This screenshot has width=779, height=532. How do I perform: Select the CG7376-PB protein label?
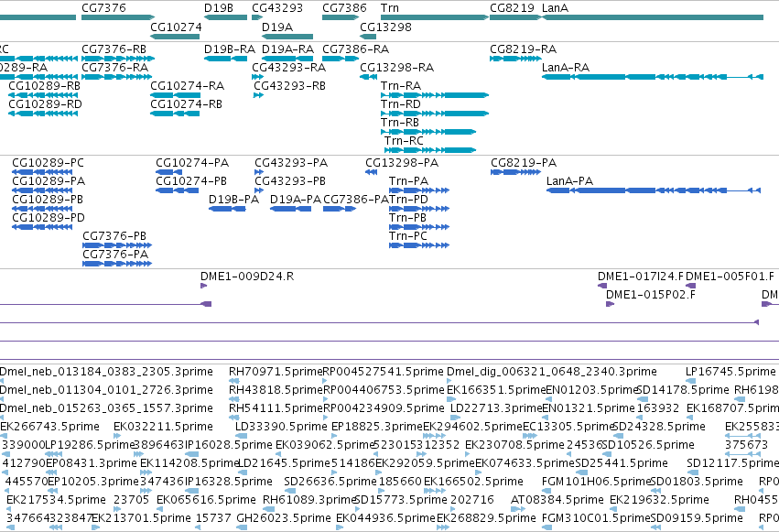coord(114,236)
